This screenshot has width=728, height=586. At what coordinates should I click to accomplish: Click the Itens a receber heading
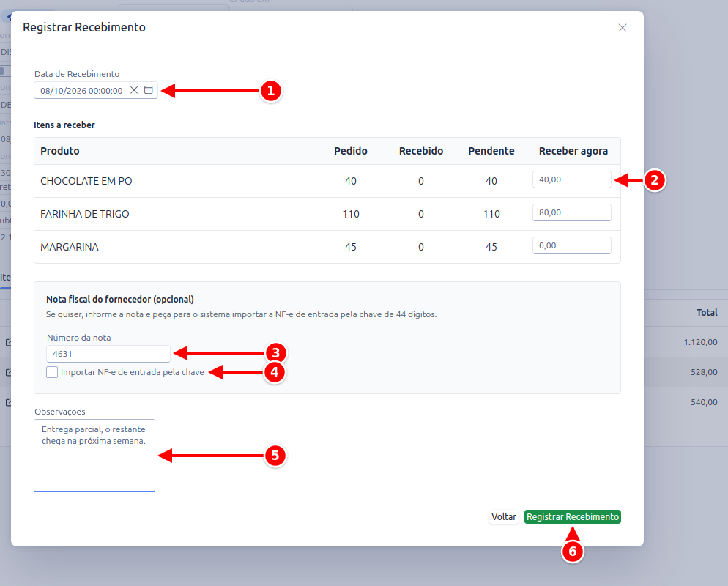64,125
